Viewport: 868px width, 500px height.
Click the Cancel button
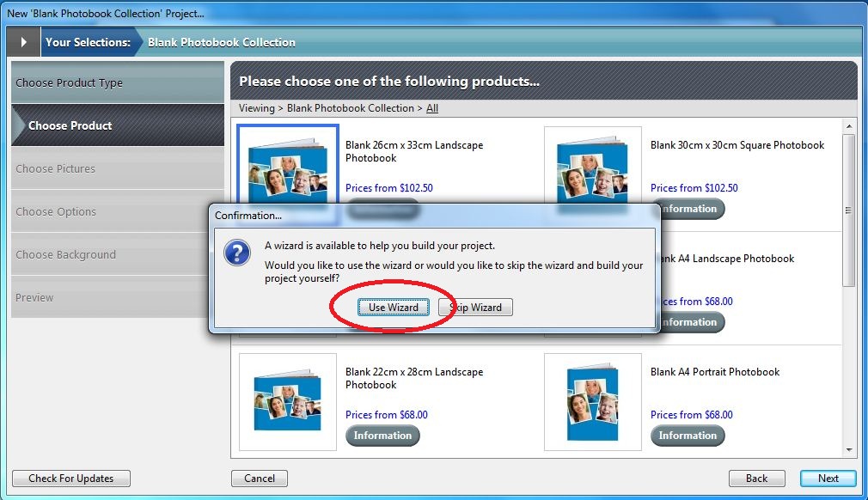(260, 479)
